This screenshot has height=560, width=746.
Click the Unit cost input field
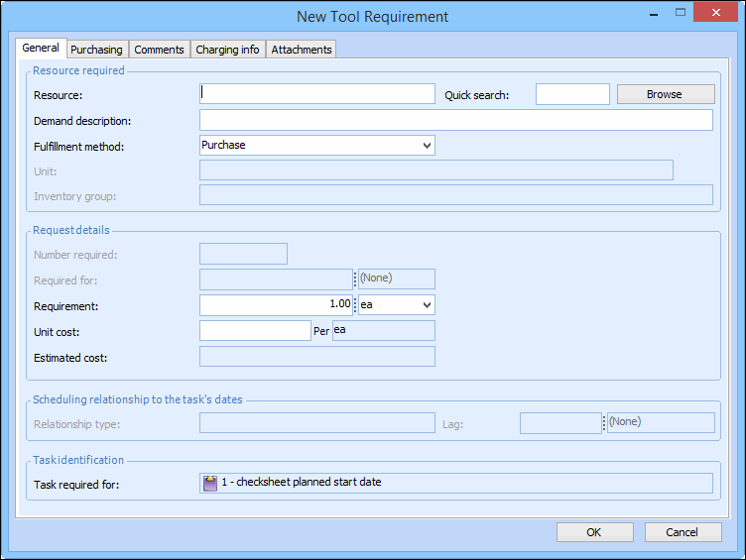[255, 331]
